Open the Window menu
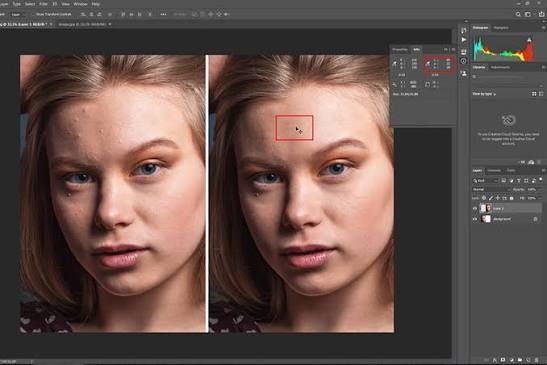The width and height of the screenshot is (547, 365). pyautogui.click(x=81, y=4)
